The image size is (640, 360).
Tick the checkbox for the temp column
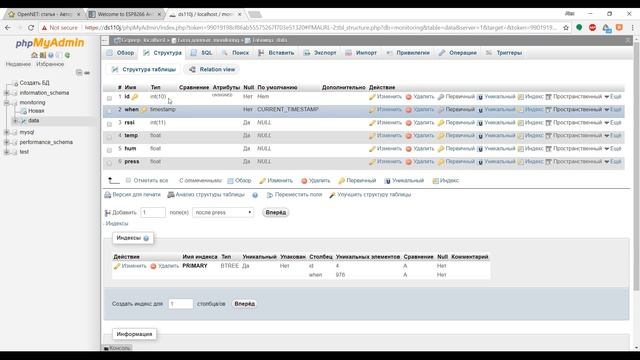pyautogui.click(x=109, y=137)
